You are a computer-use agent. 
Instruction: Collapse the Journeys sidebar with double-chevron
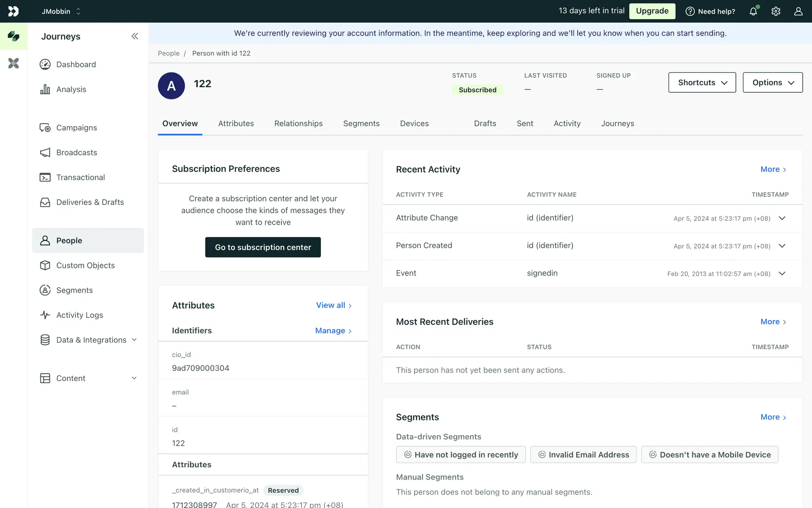tap(134, 36)
